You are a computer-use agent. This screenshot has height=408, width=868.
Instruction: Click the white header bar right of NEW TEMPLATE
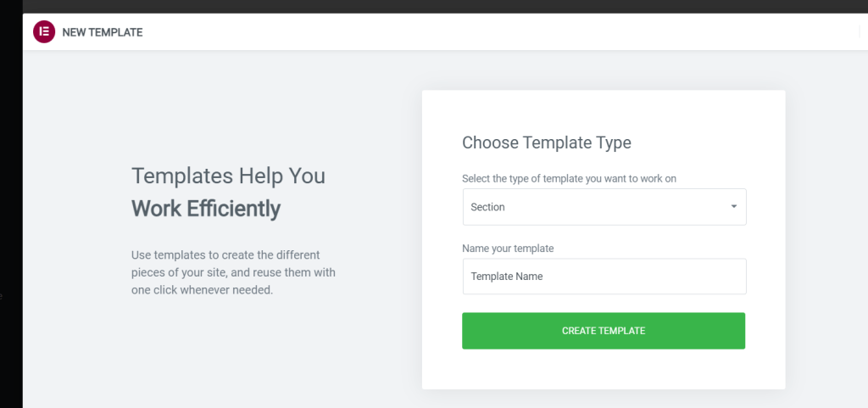click(498, 32)
